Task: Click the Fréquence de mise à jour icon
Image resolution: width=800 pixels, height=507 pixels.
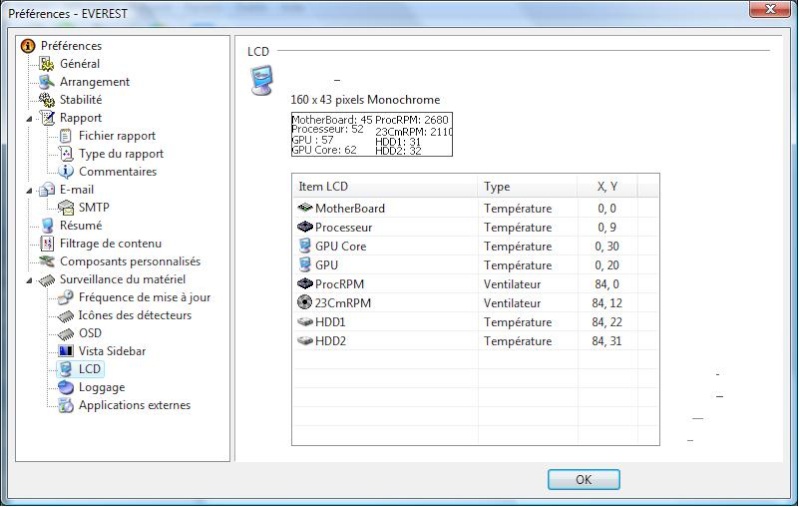Action: pos(66,297)
